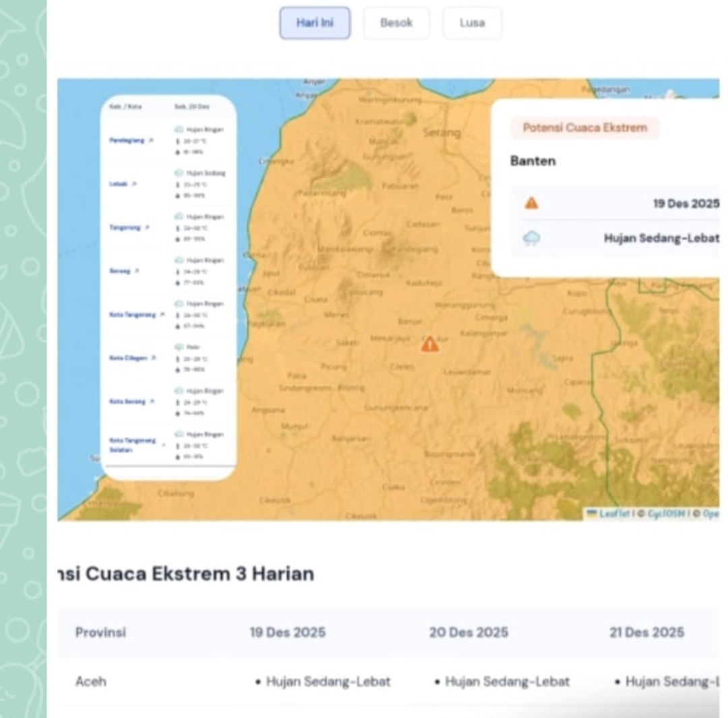Click the Lebak cloud weather icon
Screen dimensions: 728x718
(x=179, y=173)
